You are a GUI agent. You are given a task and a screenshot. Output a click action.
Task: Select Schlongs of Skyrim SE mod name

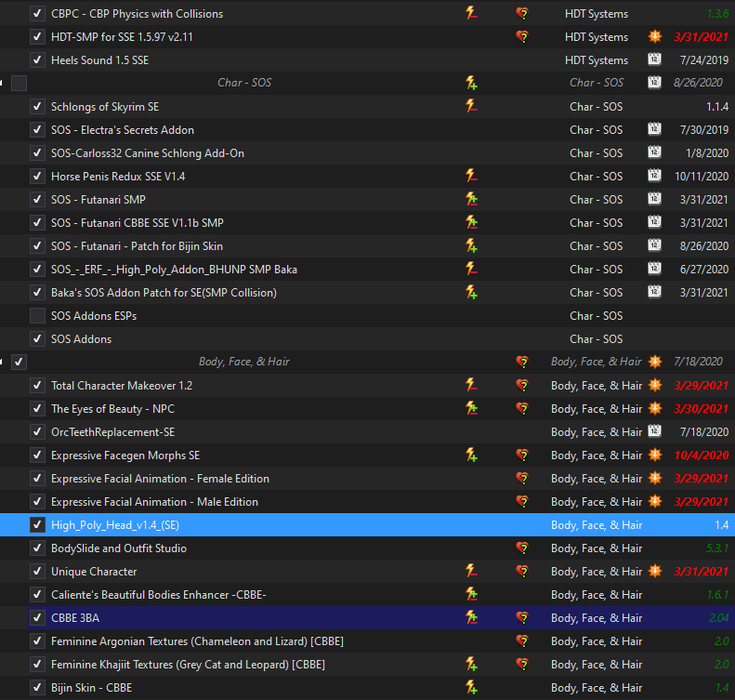pos(105,106)
